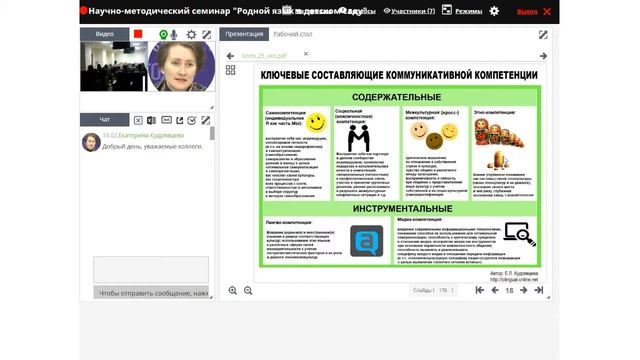Zoom out of the presentation slide
The height and width of the screenshot is (360, 640).
click(248, 291)
